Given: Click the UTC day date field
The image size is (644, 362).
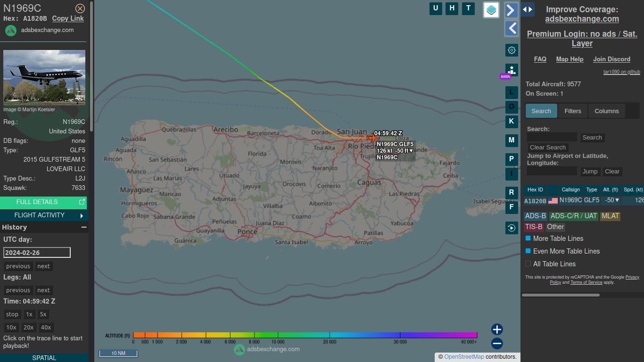Looking at the screenshot, I should tap(37, 253).
